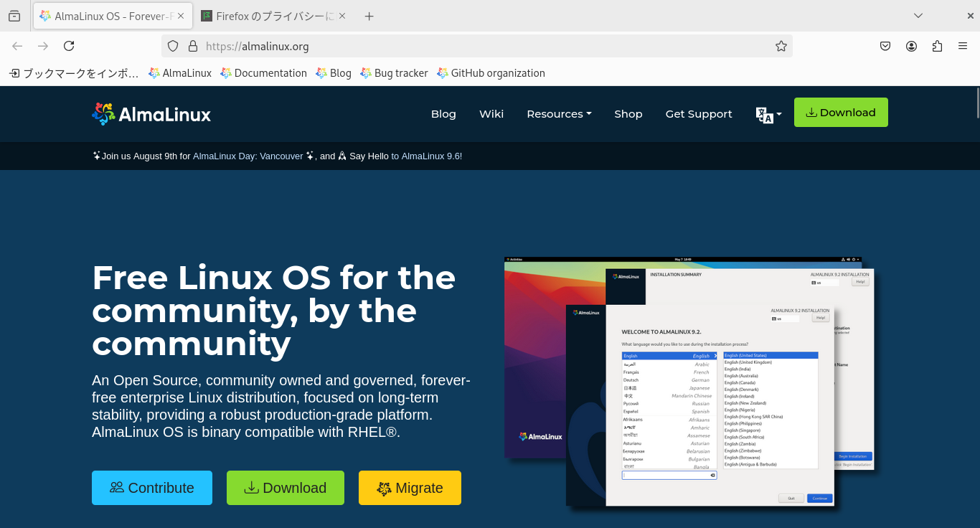Viewport: 980px width, 528px height.
Task: Focus the URL address bar
Action: click(x=477, y=46)
